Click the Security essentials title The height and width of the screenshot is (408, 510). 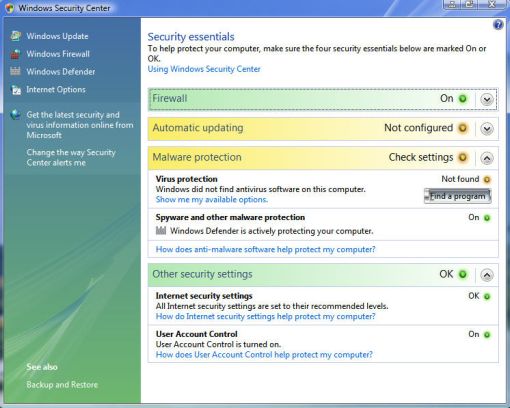[x=191, y=37]
